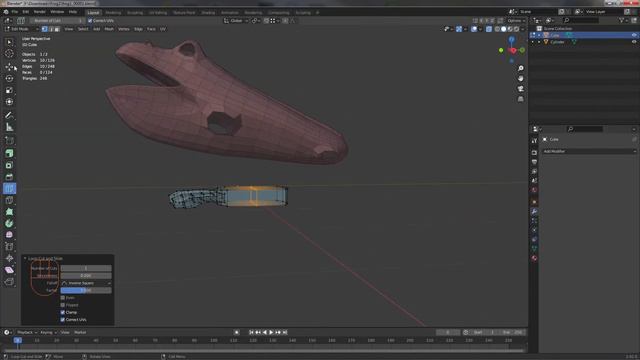Select the Smooth tool
Image resolution: width=640 pixels, height=360 pixels.
click(x=9, y=235)
